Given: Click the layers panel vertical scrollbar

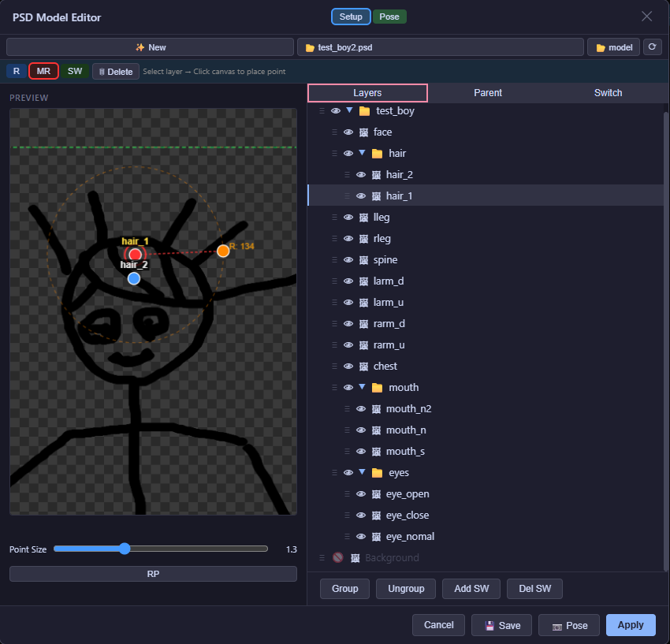Looking at the screenshot, I should tap(665, 341).
